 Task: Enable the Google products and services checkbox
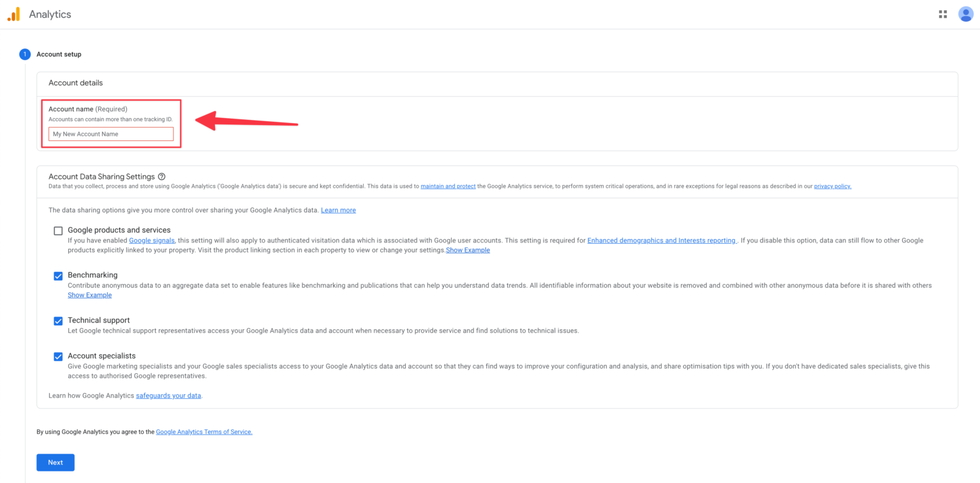(58, 230)
